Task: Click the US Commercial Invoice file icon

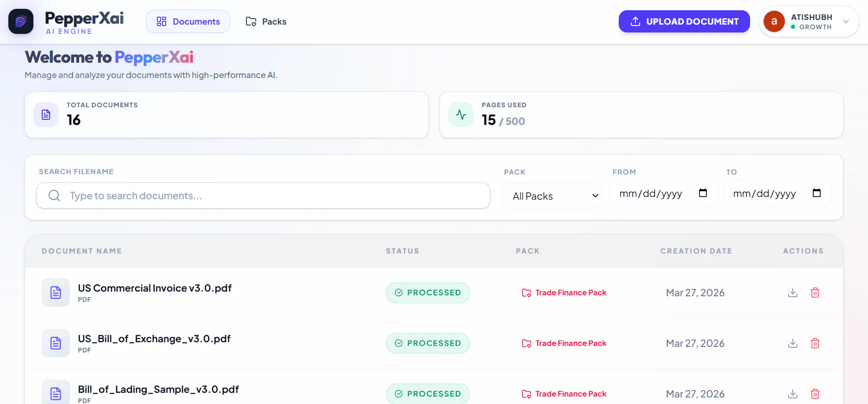Action: 56,293
